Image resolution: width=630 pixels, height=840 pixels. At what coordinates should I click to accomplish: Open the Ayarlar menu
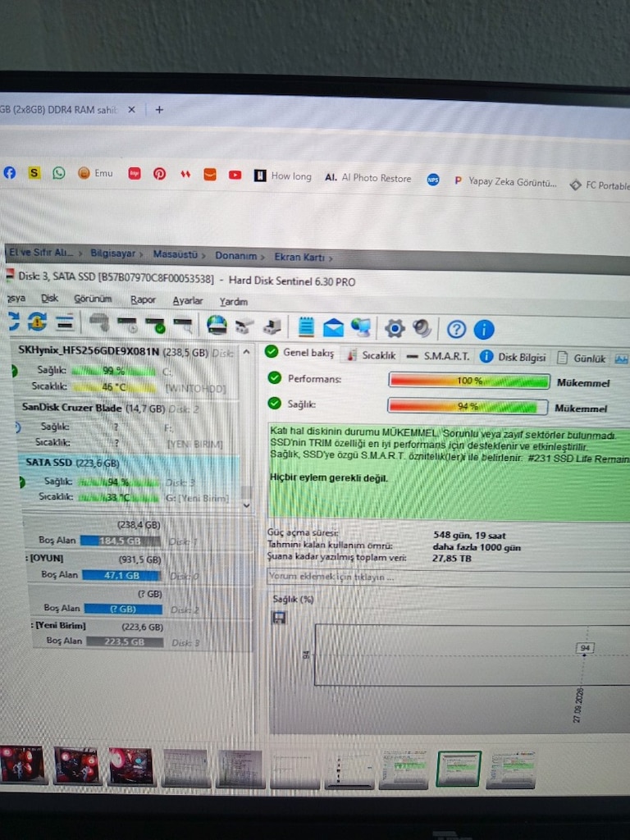coord(188,300)
